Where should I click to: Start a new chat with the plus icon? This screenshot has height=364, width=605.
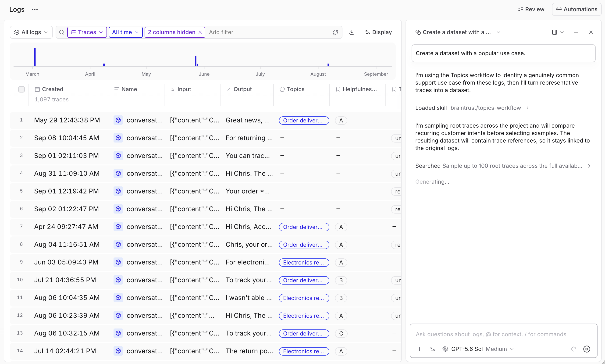pyautogui.click(x=576, y=32)
